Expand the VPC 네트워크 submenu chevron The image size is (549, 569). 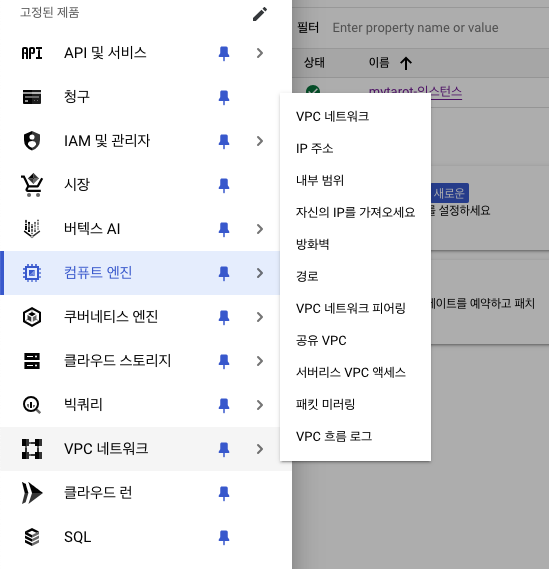259,449
